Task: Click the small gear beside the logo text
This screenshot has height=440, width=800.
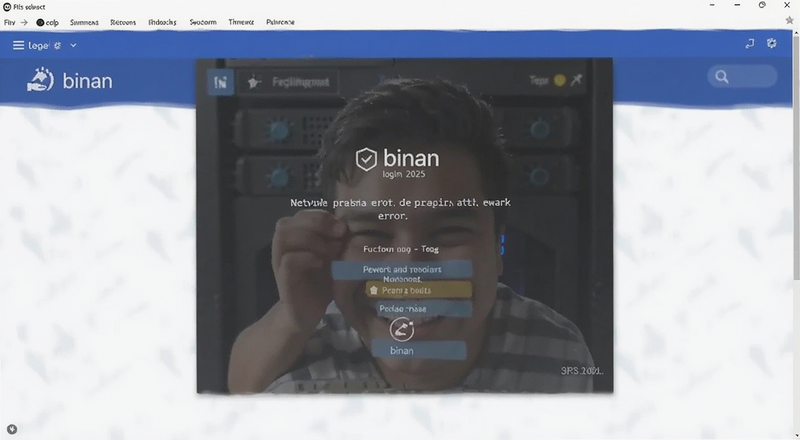Action: point(57,45)
